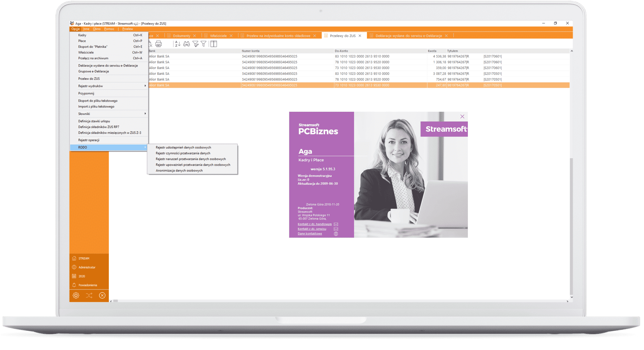Choose Definicja składników ZUS RP7

point(109,127)
